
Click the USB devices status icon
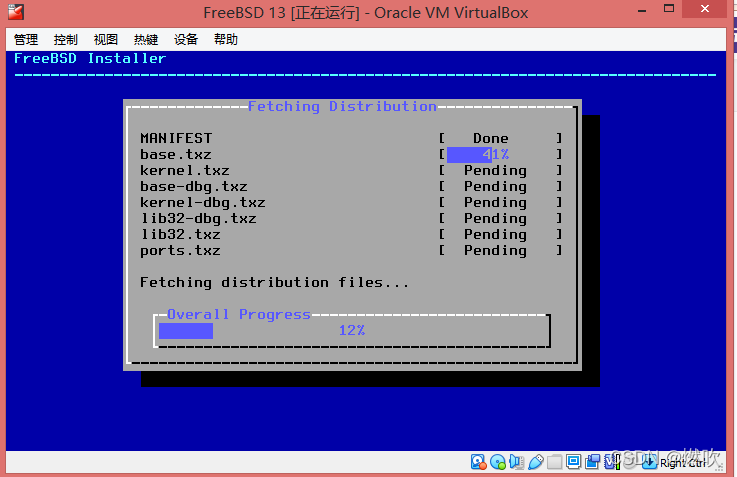[535, 462]
